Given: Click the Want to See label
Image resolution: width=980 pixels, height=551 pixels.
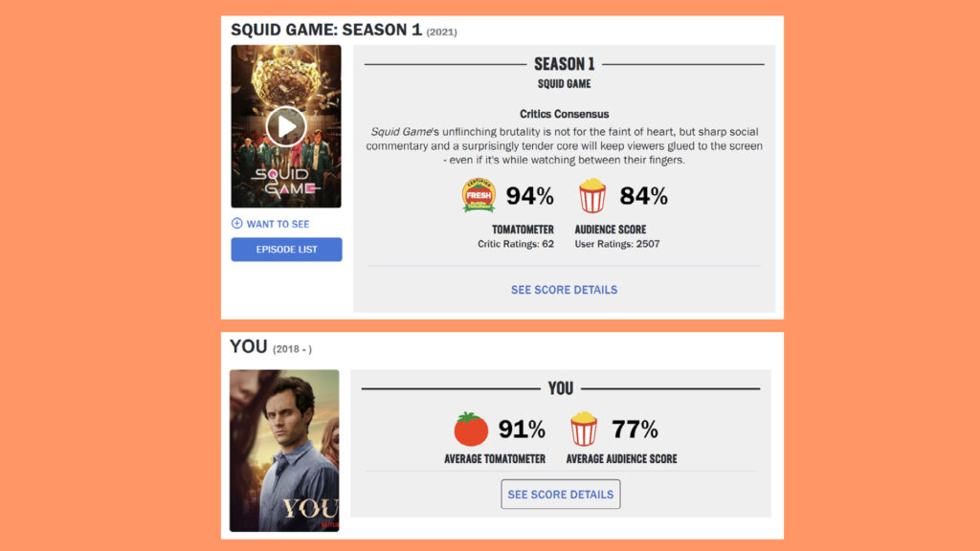Looking at the screenshot, I should click(x=278, y=224).
